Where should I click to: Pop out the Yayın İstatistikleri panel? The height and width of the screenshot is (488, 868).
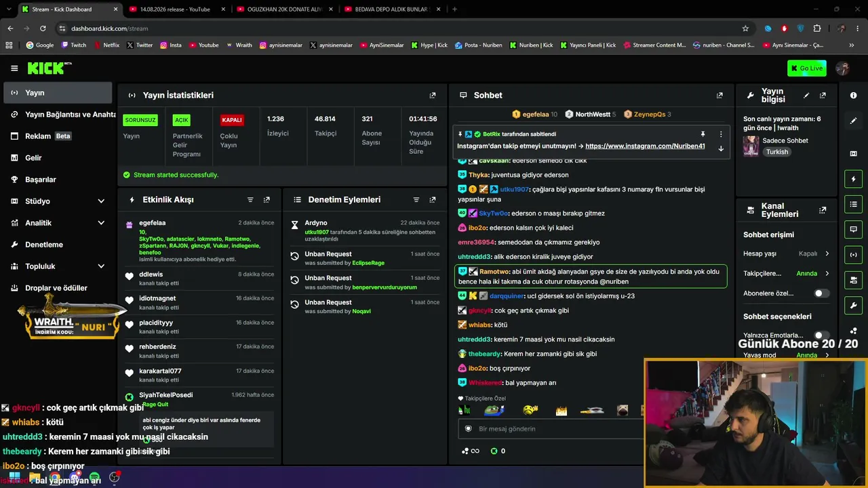click(x=433, y=96)
